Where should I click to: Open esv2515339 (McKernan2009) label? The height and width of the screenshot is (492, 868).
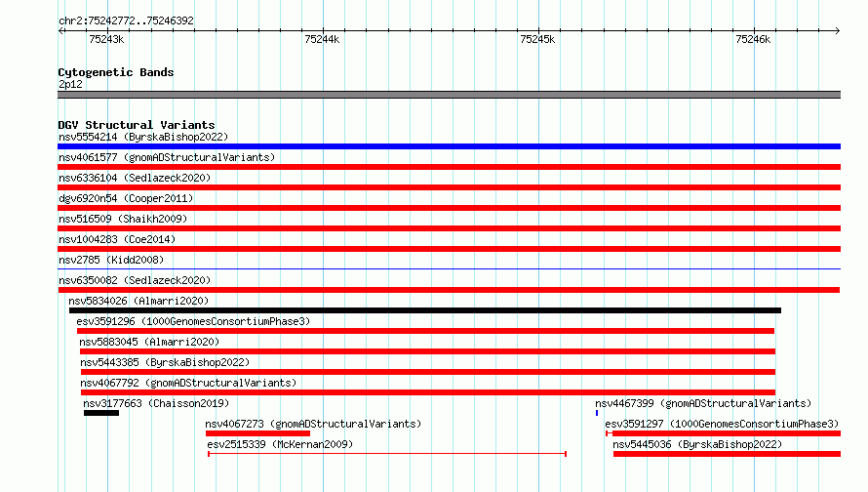click(x=280, y=444)
